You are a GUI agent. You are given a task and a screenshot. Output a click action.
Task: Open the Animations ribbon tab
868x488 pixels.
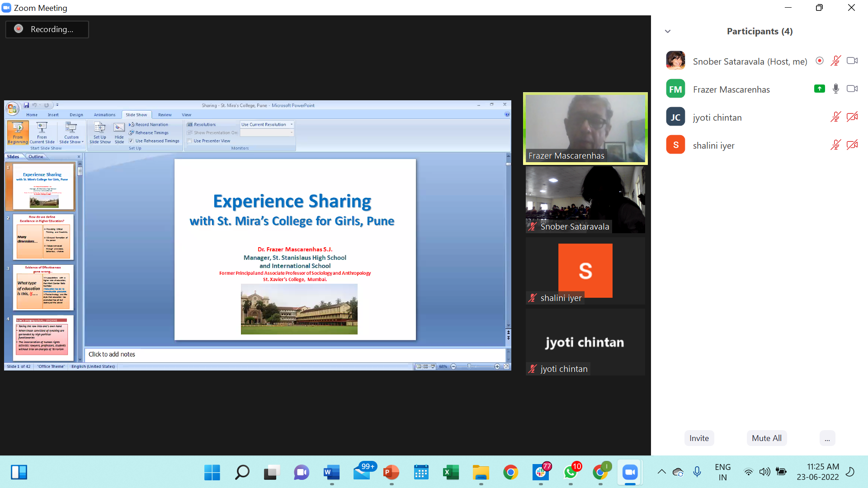(x=104, y=115)
